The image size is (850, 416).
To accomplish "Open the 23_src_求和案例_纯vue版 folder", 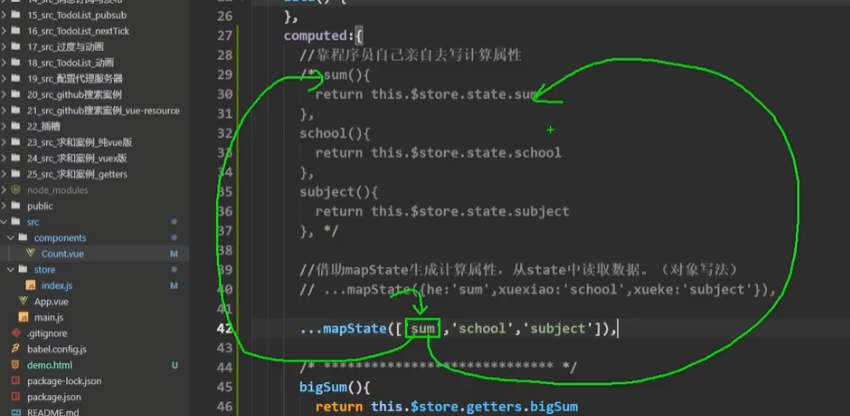I will pyautogui.click(x=79, y=143).
